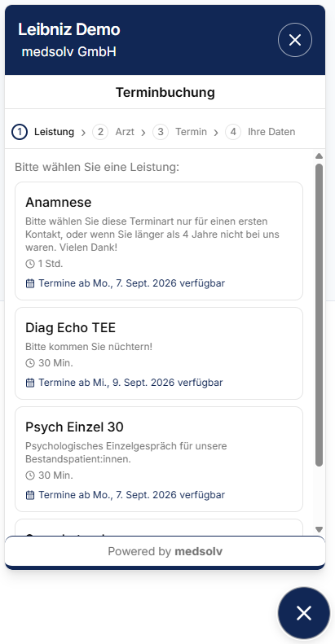Close the booking widget via header X
The width and height of the screenshot is (335, 644).
pyautogui.click(x=295, y=40)
